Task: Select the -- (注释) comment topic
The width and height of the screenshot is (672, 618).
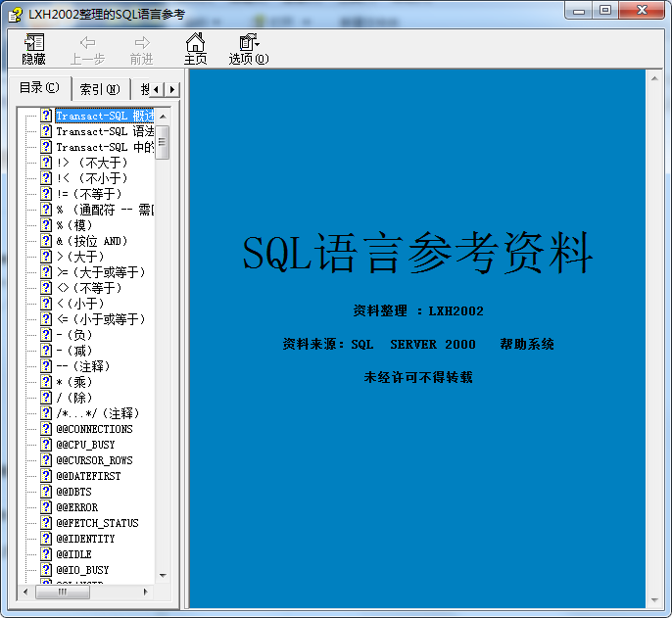Action: 83,366
